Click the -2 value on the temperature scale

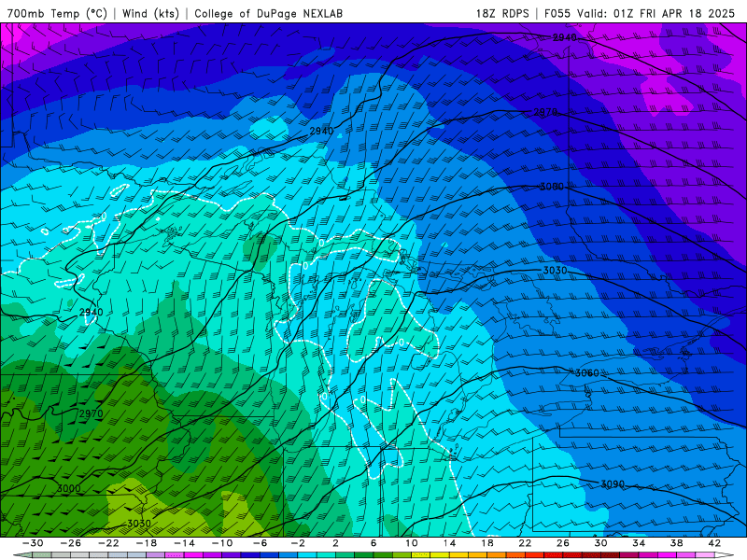pyautogui.click(x=298, y=543)
